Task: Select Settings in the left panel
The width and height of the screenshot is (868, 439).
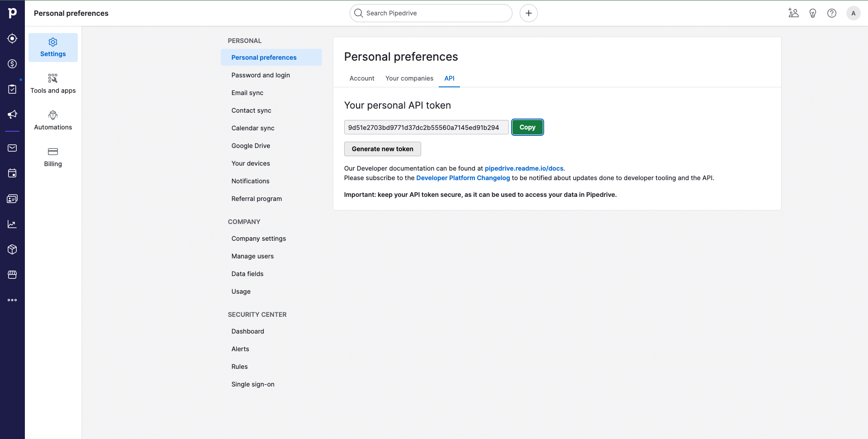Action: 53,48
